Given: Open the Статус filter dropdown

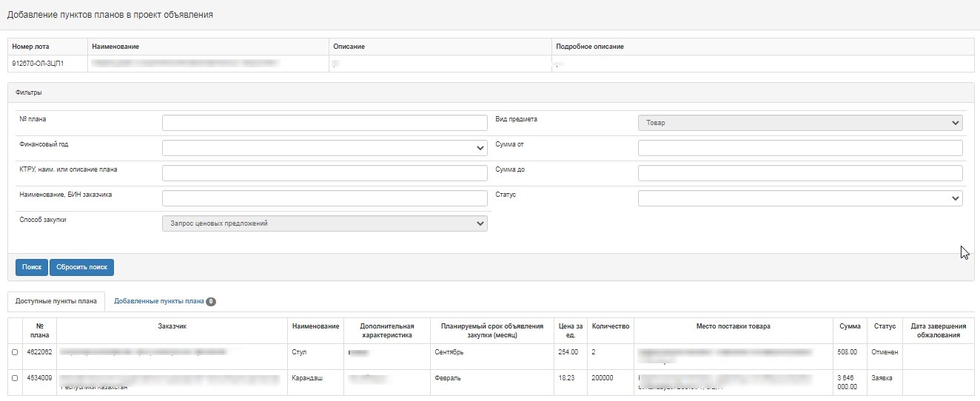Looking at the screenshot, I should click(800, 198).
